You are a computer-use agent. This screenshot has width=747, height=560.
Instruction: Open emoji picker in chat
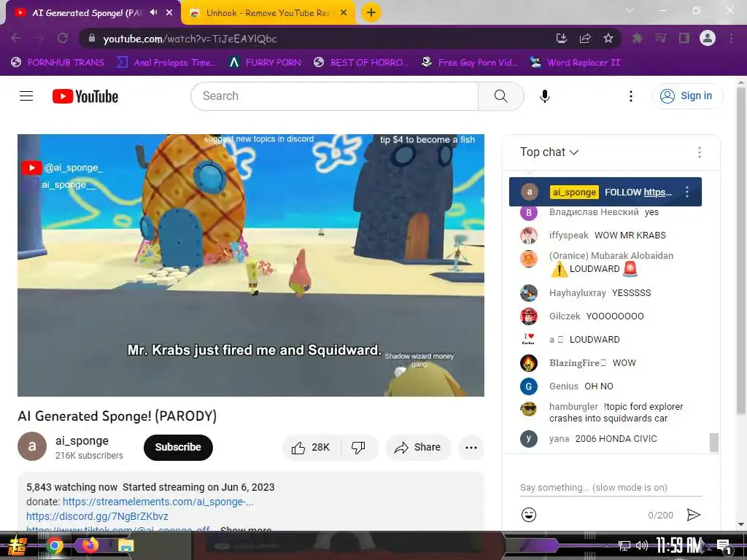(529, 515)
